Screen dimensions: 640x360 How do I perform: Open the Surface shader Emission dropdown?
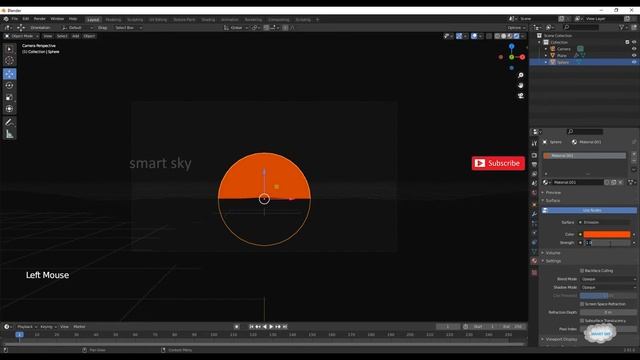point(606,222)
